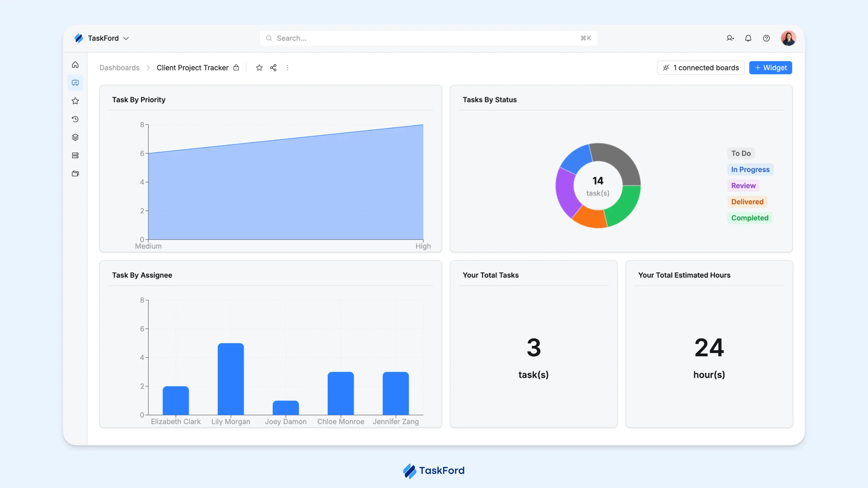This screenshot has height=488, width=868.
Task: Click the green Completed donut segment
Action: [625, 206]
